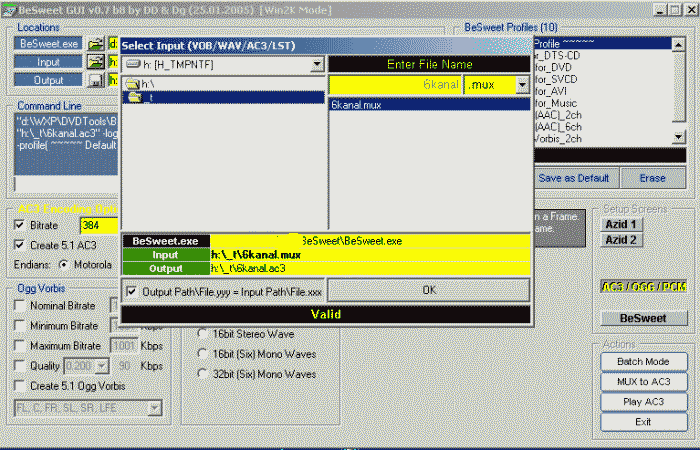The width and height of the screenshot is (700, 450).
Task: Click the BeSweet.exe browse folder icon
Action: click(94, 44)
